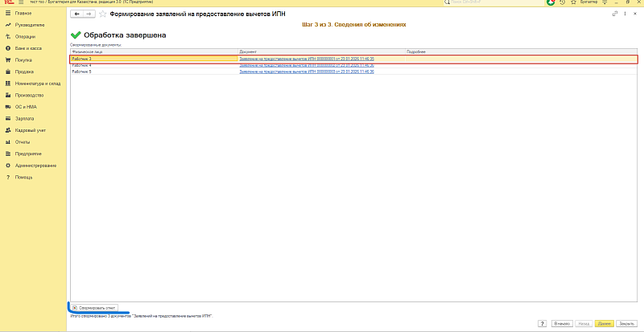Click the forward navigation arrow
The image size is (644, 332).
[88, 14]
